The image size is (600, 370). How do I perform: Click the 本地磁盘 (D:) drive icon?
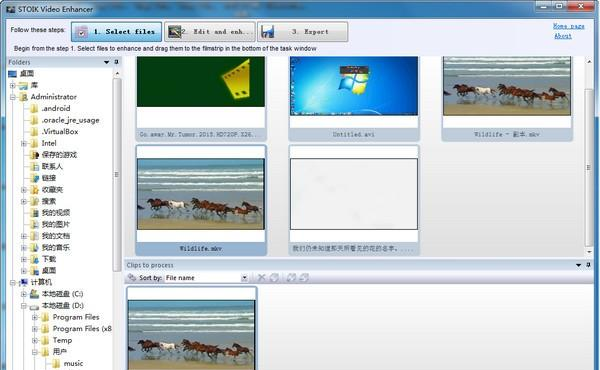coord(34,306)
